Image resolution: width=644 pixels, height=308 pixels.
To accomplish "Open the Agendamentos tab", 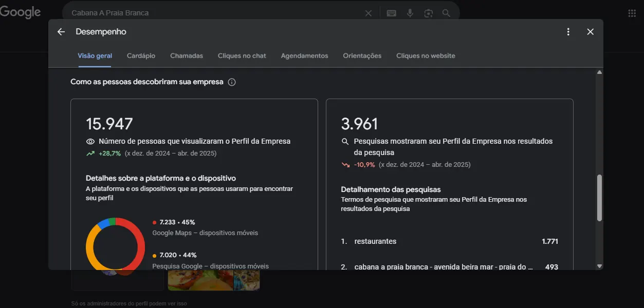I will [x=304, y=56].
